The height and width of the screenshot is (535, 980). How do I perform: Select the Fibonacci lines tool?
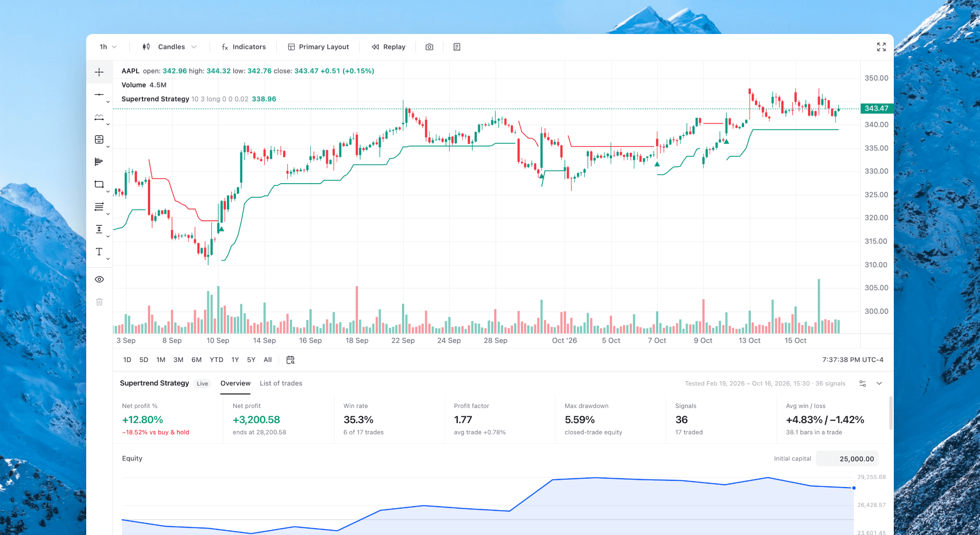pyautogui.click(x=99, y=207)
